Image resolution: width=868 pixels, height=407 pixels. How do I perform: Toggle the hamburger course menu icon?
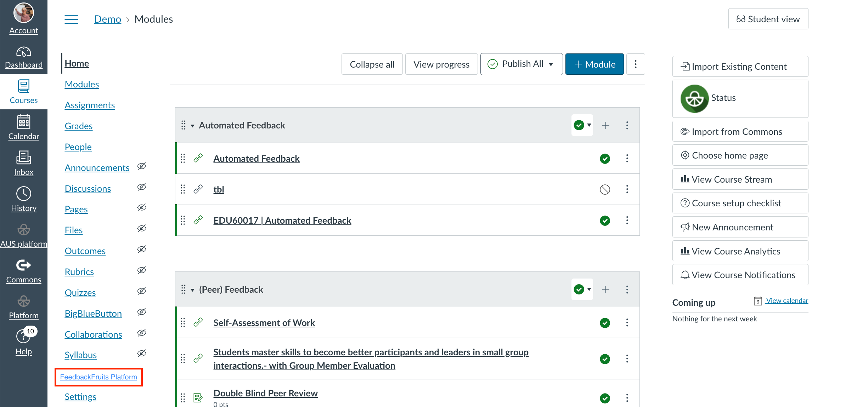(x=71, y=19)
